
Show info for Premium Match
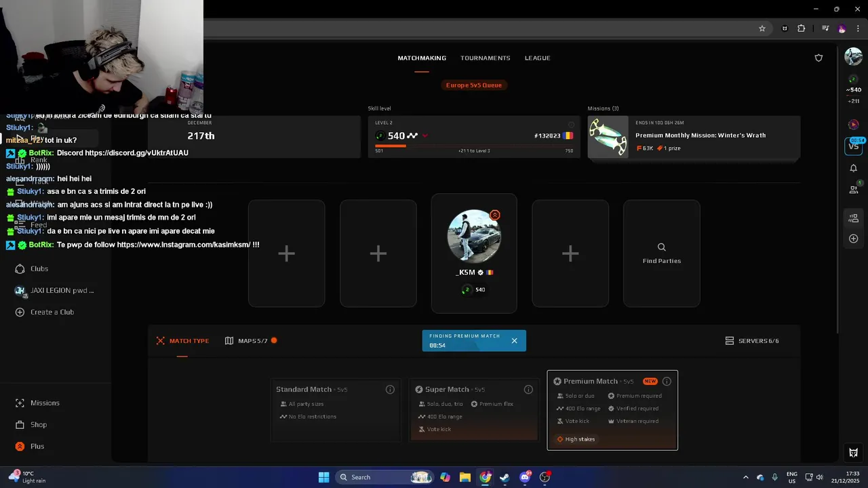667,382
